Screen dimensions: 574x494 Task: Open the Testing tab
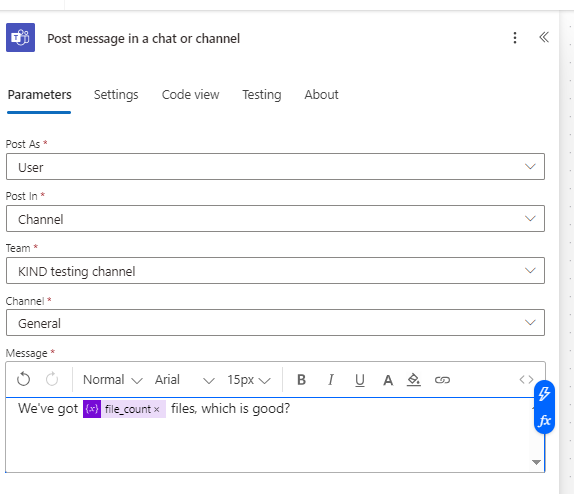(x=262, y=95)
